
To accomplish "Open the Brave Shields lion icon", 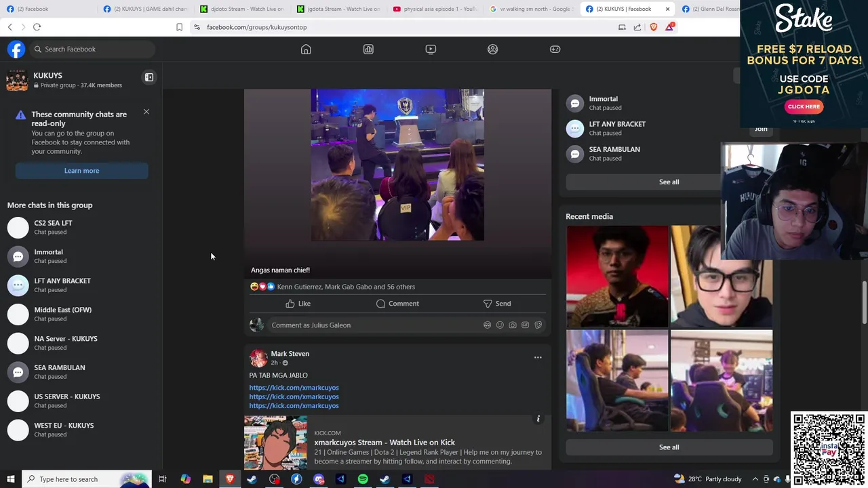I will pos(654,27).
